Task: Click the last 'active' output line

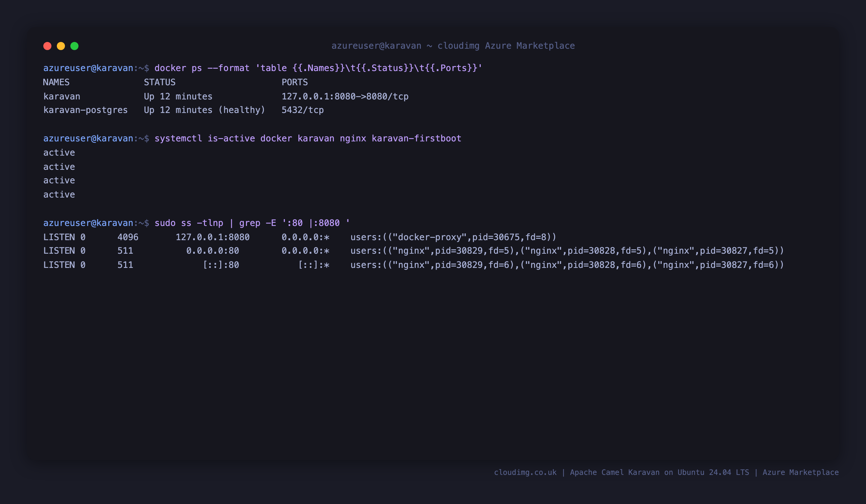Action: [59, 194]
